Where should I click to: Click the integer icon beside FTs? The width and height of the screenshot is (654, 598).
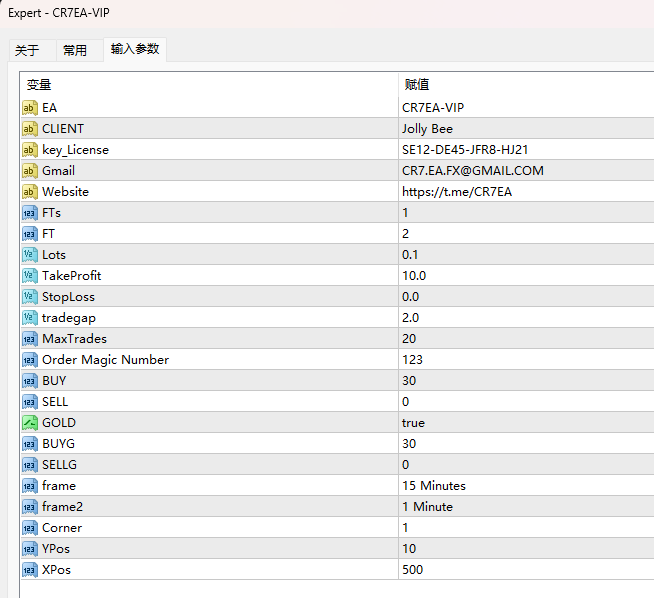tap(30, 213)
